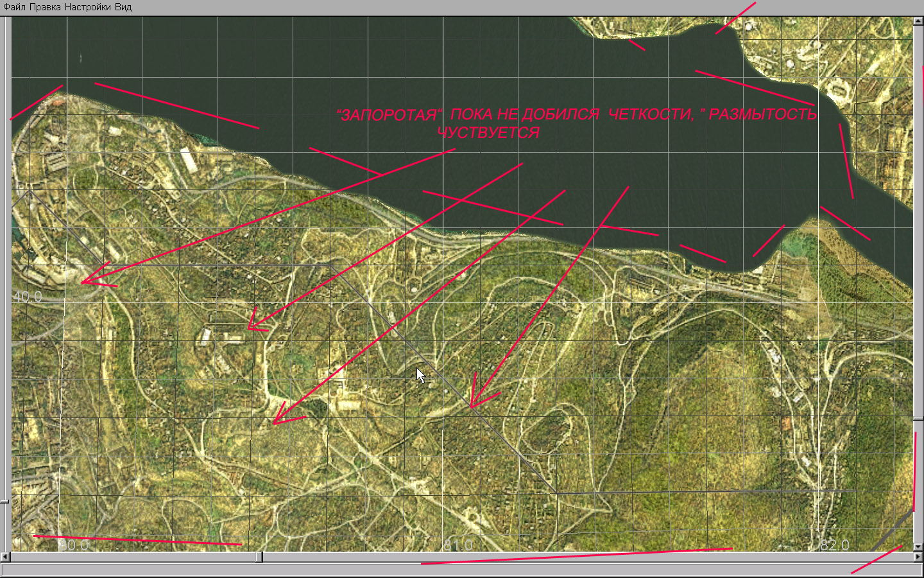Image resolution: width=924 pixels, height=578 pixels.
Task: Click the vertical scrollbar up arrow
Action: pos(918,21)
